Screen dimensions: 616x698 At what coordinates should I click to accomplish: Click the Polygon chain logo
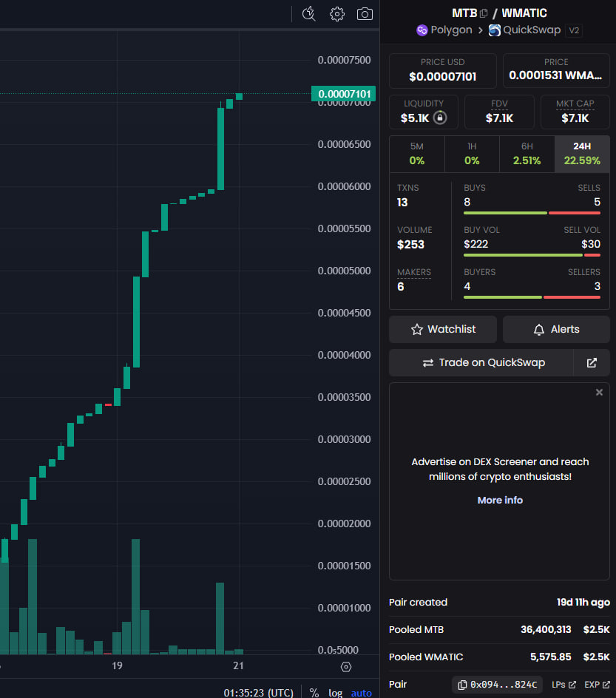pos(422,30)
